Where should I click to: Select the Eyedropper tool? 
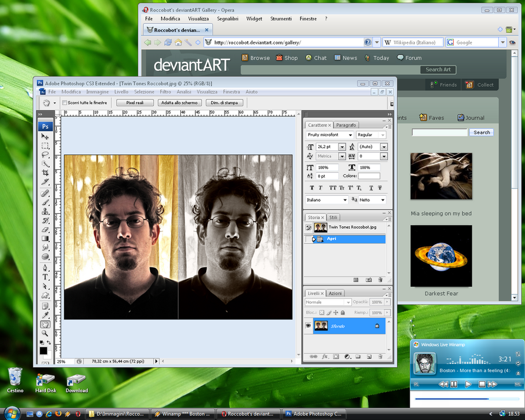click(45, 315)
